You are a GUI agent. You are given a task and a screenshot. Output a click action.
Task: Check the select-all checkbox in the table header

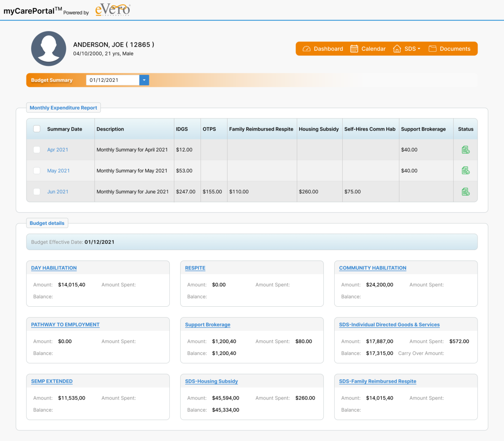coord(37,129)
